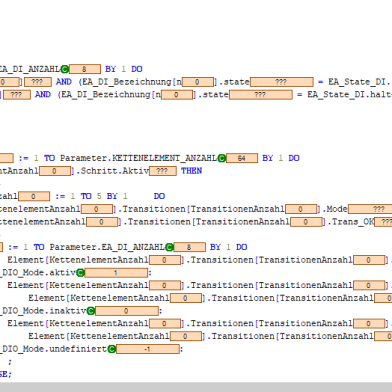Click the ??? value box after .Mode
Image resolution: width=392 pixels, height=392 pixels.
(370, 209)
